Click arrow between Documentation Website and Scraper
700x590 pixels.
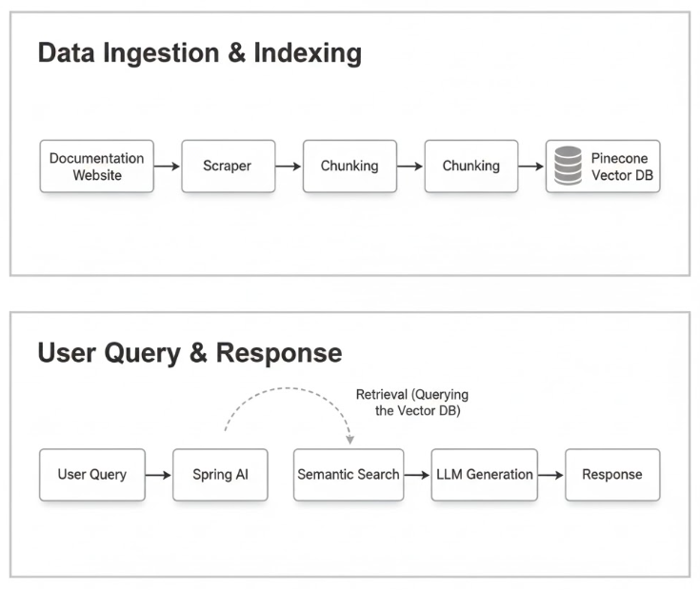pyautogui.click(x=167, y=167)
